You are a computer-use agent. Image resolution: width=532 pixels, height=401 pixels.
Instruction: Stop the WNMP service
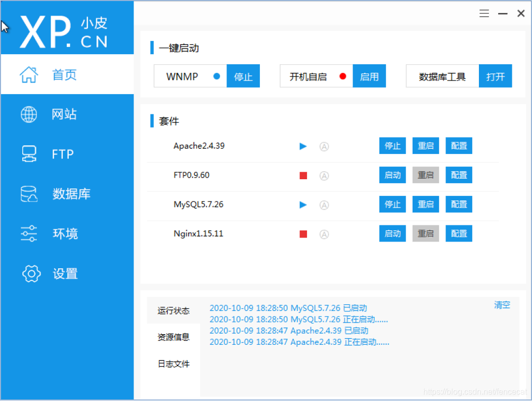pyautogui.click(x=243, y=76)
